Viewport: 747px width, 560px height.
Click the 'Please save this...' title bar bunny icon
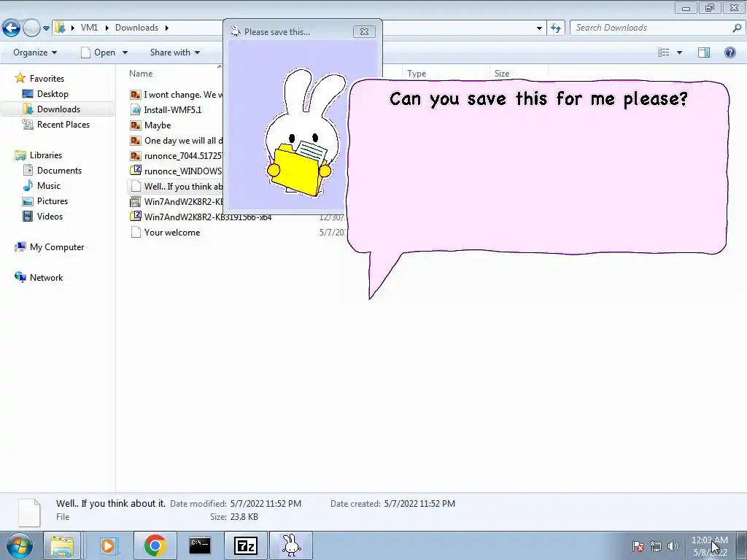pos(236,31)
